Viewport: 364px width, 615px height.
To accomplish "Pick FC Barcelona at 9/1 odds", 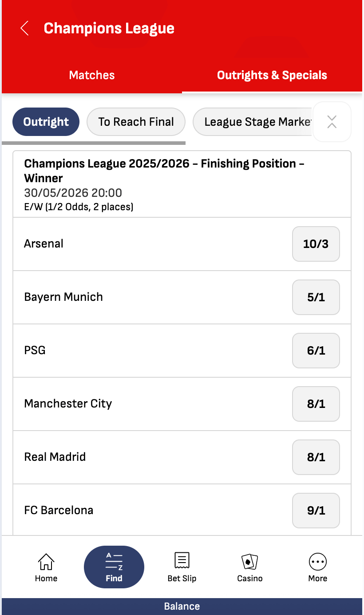I will click(316, 511).
